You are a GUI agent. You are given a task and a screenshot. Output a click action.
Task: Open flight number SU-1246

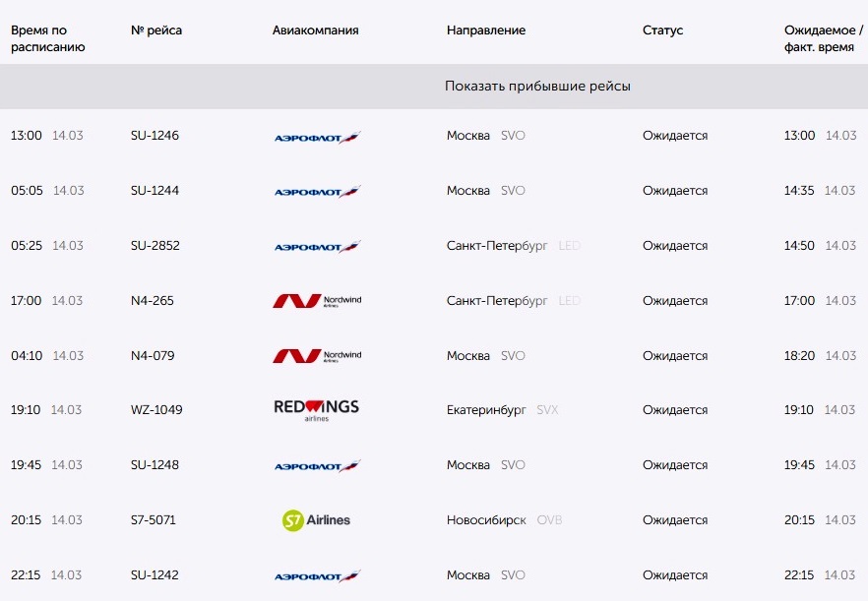(x=155, y=135)
